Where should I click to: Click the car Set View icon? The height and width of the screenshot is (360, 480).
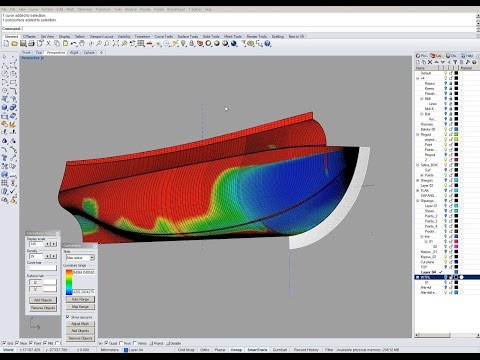pyautogui.click(x=150, y=43)
